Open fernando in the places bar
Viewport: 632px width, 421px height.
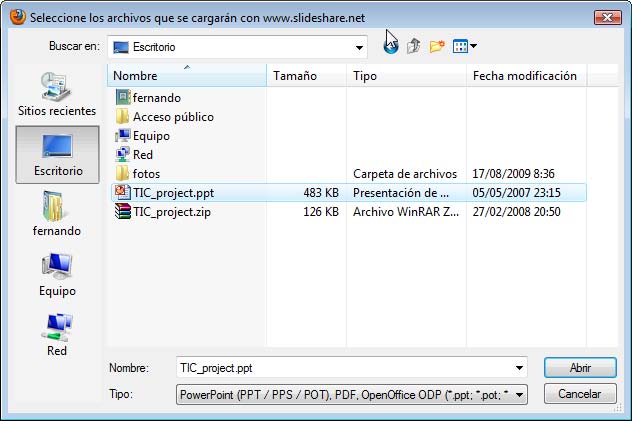[x=57, y=214]
